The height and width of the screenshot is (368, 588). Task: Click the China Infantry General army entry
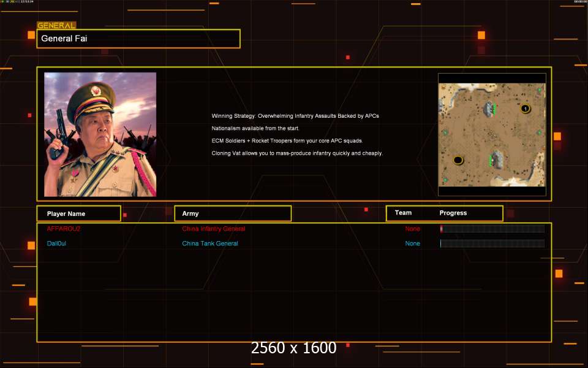click(x=214, y=229)
